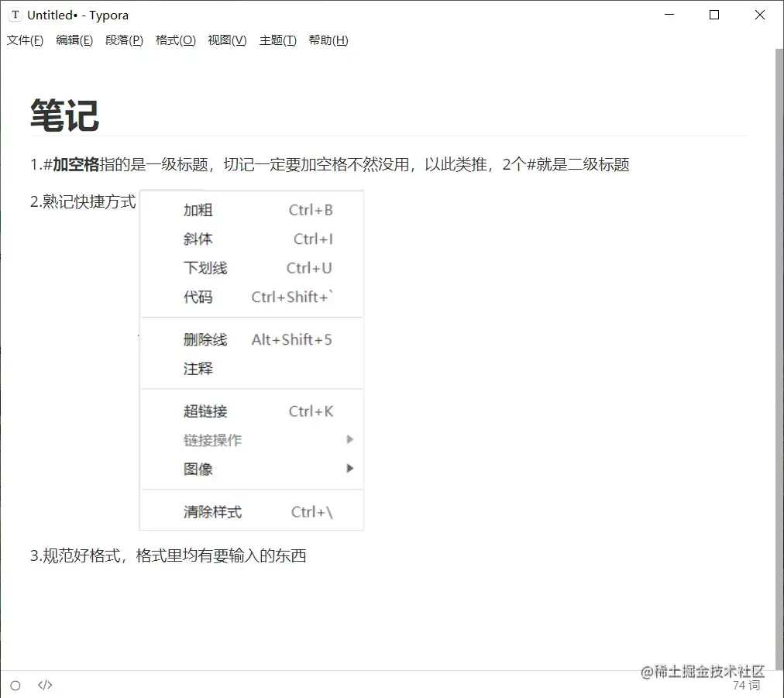The width and height of the screenshot is (784, 698).
Task: Click the line 2.熟记快捷方式
Action: (x=83, y=201)
